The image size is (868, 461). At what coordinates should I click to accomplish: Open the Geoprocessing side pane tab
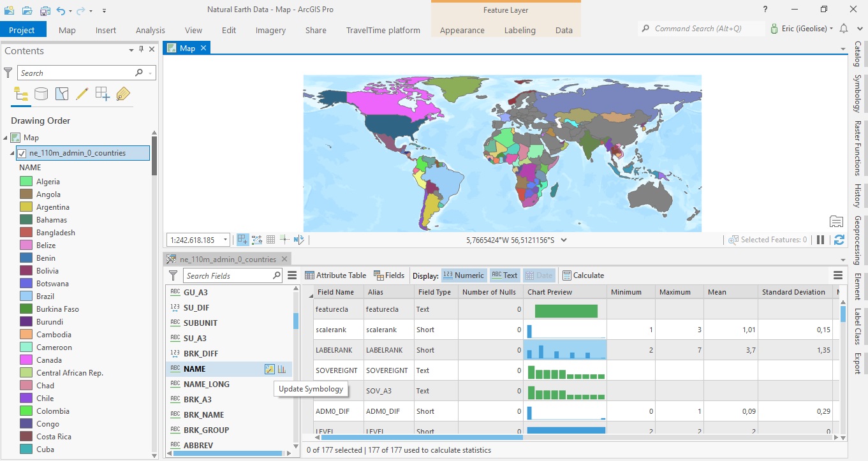coord(858,240)
